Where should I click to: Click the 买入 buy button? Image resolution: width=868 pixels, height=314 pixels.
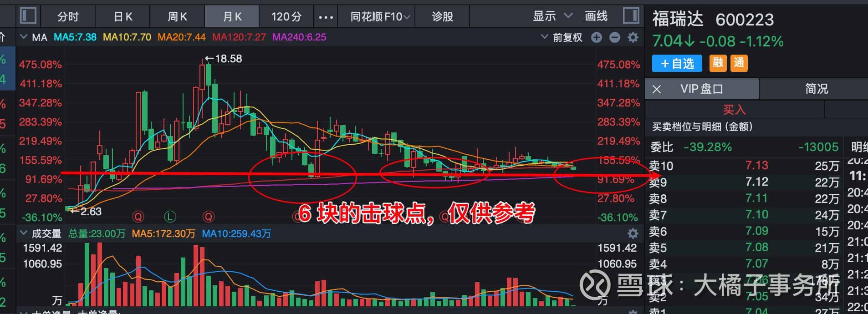click(735, 110)
